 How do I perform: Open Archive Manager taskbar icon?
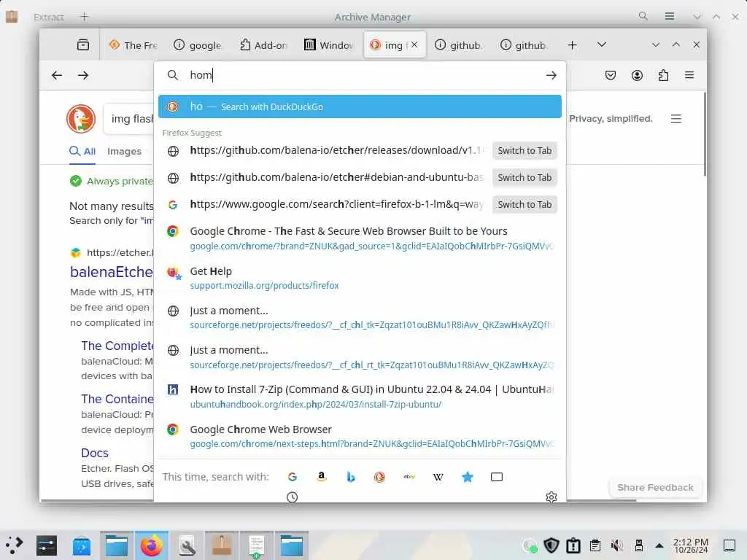[222, 545]
